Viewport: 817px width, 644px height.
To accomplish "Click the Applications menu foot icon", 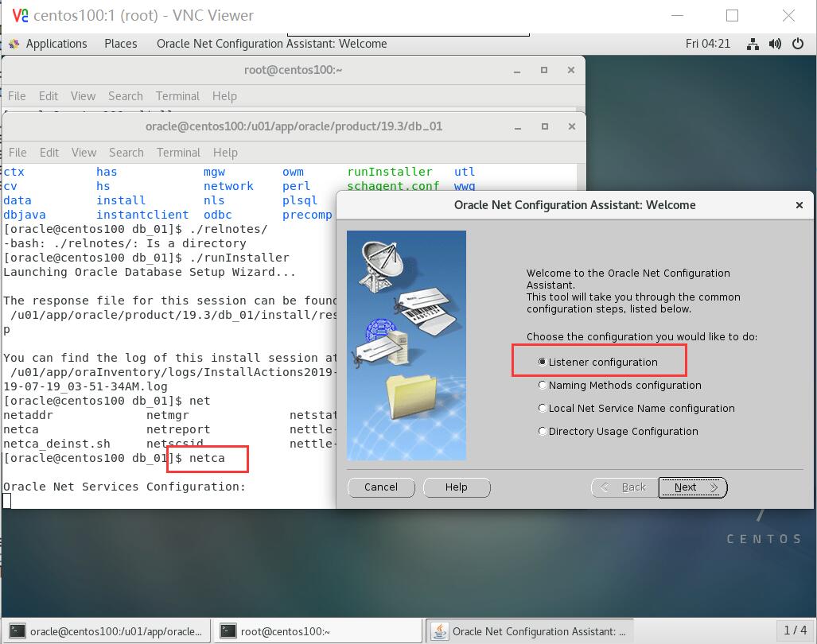I will click(14, 44).
